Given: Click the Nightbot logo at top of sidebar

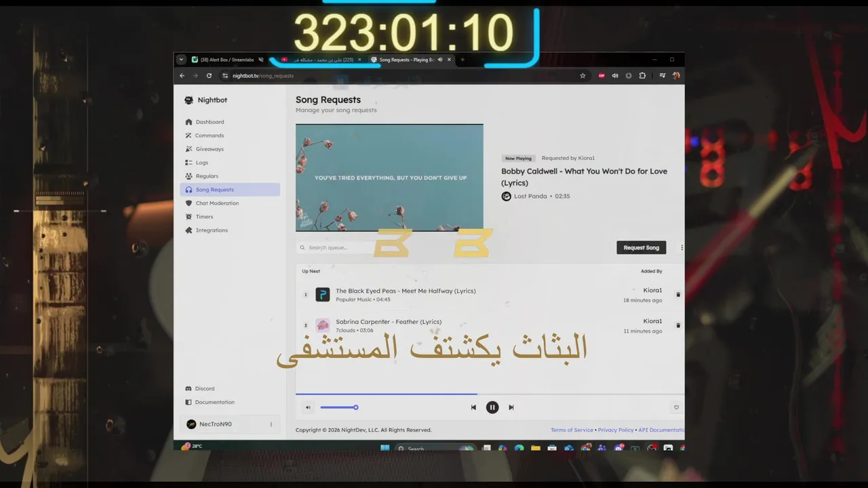Looking at the screenshot, I should (x=189, y=100).
